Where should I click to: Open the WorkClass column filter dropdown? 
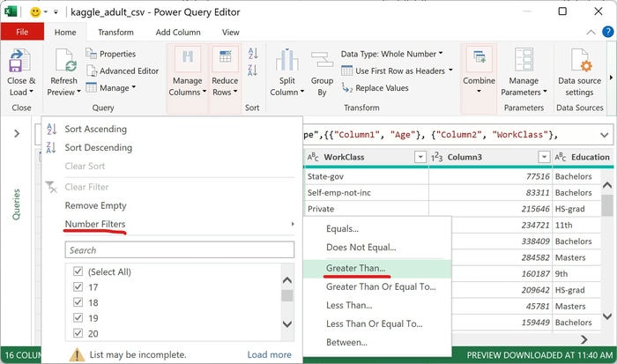(x=420, y=157)
